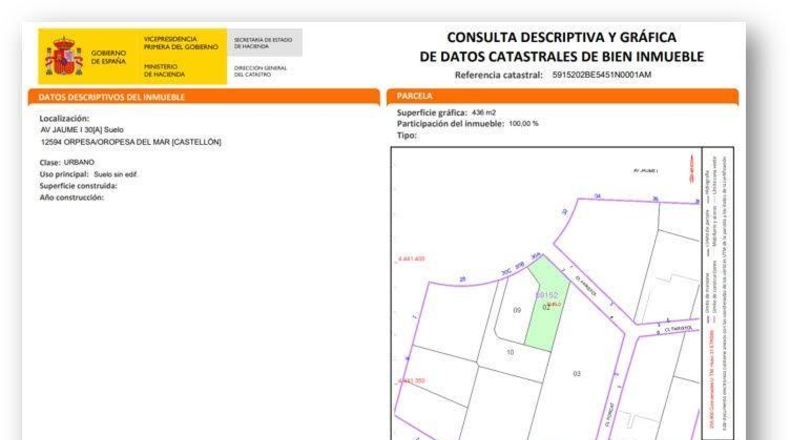
Task: Click the 'Superficie construida:' label
Action: click(x=78, y=186)
